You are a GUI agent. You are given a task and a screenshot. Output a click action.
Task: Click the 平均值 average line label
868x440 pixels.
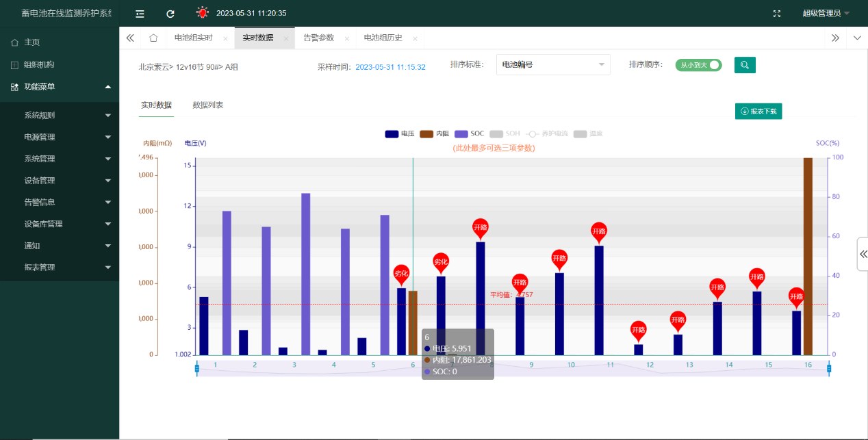(511, 295)
